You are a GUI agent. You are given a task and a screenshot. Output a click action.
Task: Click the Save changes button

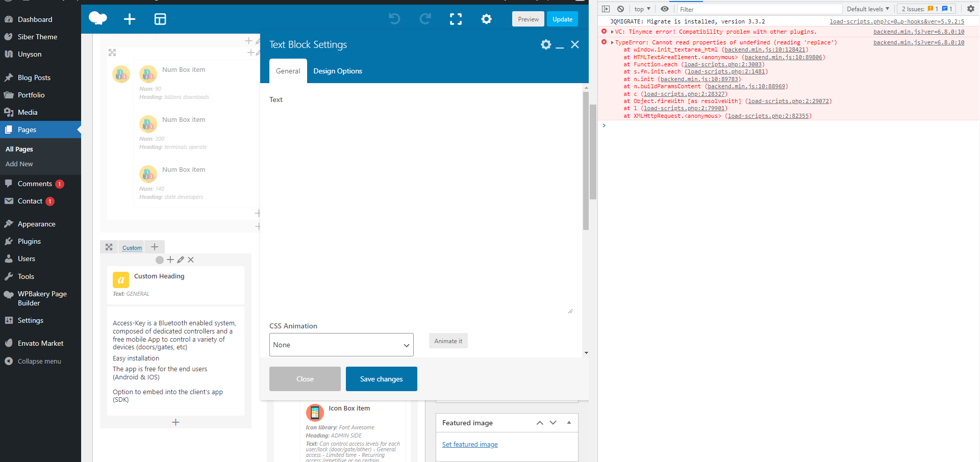click(x=382, y=379)
